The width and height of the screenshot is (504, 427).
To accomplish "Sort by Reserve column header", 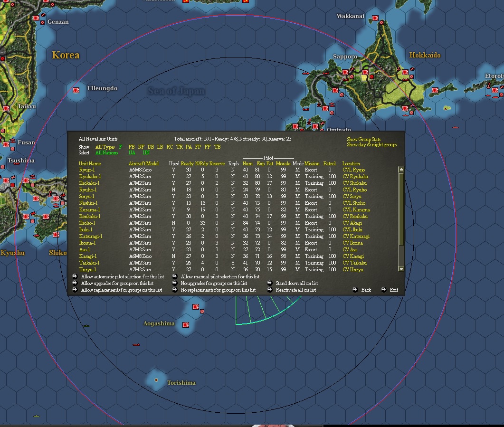I will click(x=217, y=163).
